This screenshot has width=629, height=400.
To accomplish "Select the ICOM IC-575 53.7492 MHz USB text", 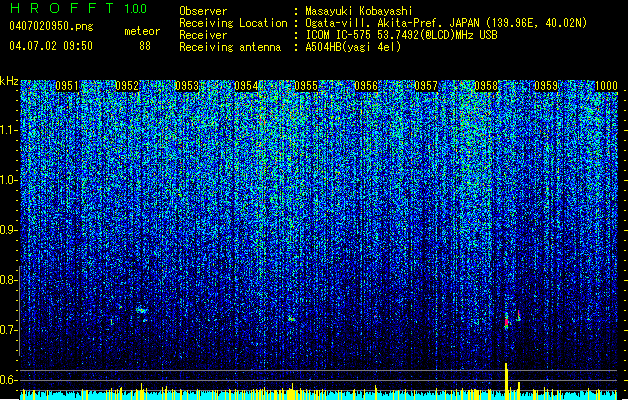I will click(x=401, y=35).
